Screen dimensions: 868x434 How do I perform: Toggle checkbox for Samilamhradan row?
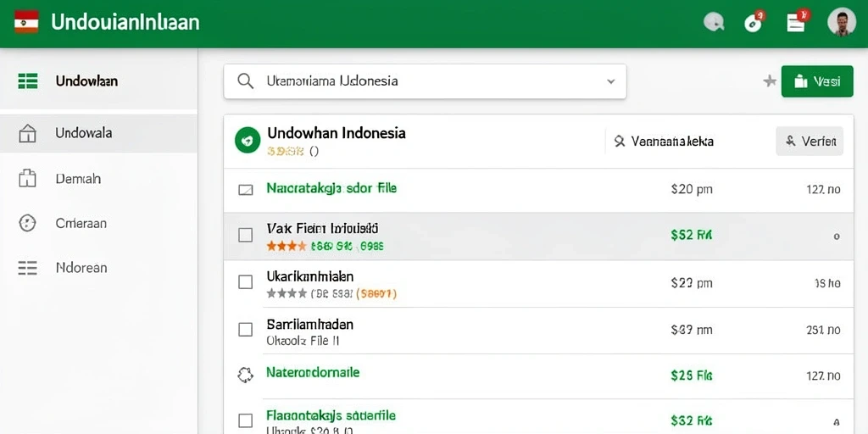[x=245, y=330]
